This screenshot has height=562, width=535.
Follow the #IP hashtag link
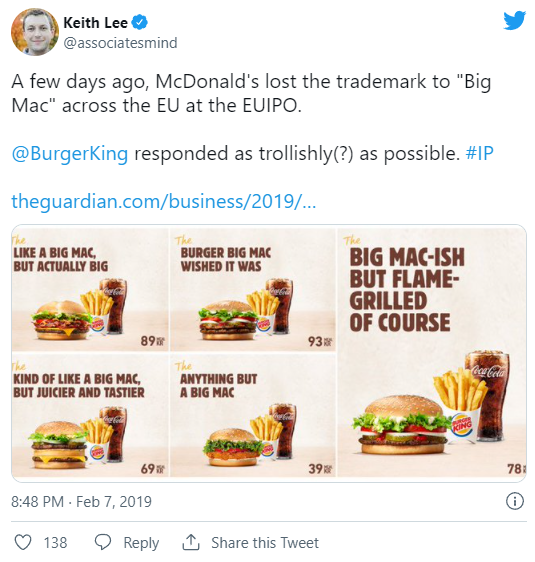click(479, 153)
